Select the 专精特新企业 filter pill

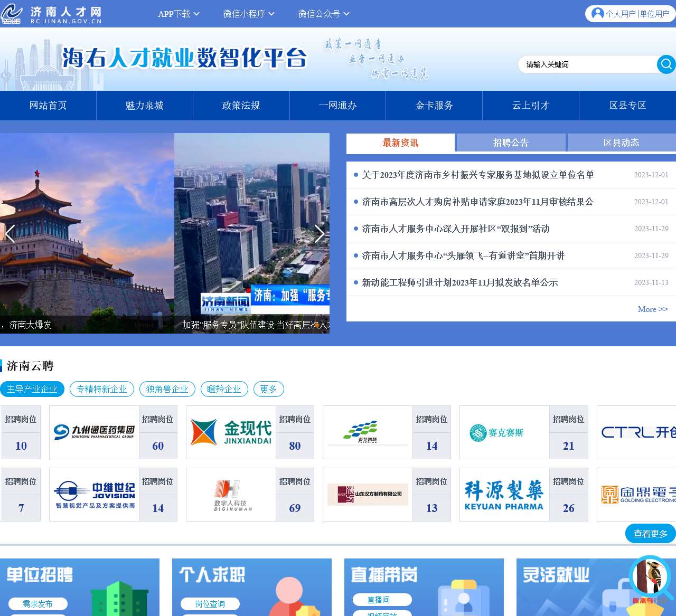[x=101, y=389]
